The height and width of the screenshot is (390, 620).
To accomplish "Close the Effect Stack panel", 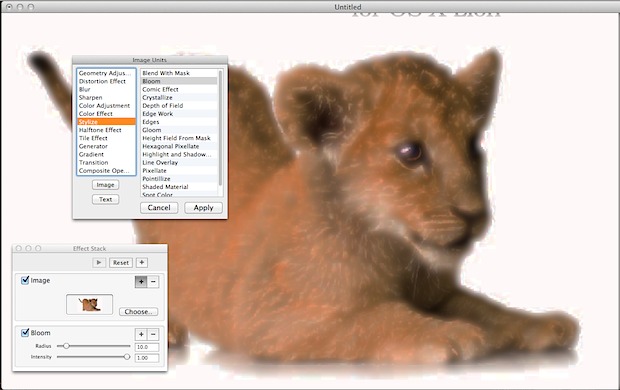I will [18, 248].
